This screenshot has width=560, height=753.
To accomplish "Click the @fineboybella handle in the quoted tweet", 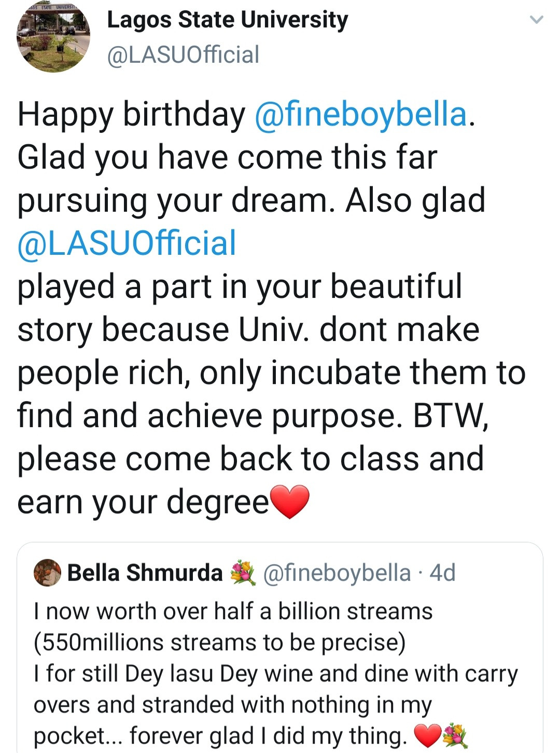I will tap(337, 573).
